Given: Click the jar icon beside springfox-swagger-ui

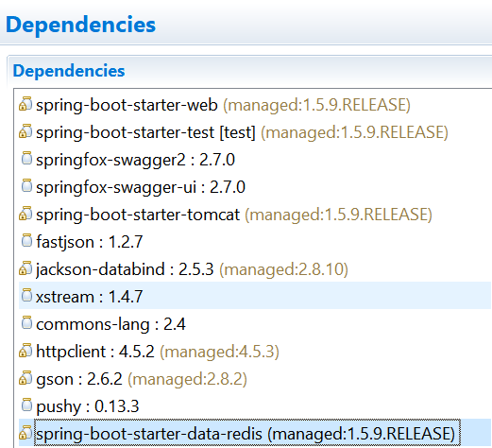Looking at the screenshot, I should tap(26, 186).
